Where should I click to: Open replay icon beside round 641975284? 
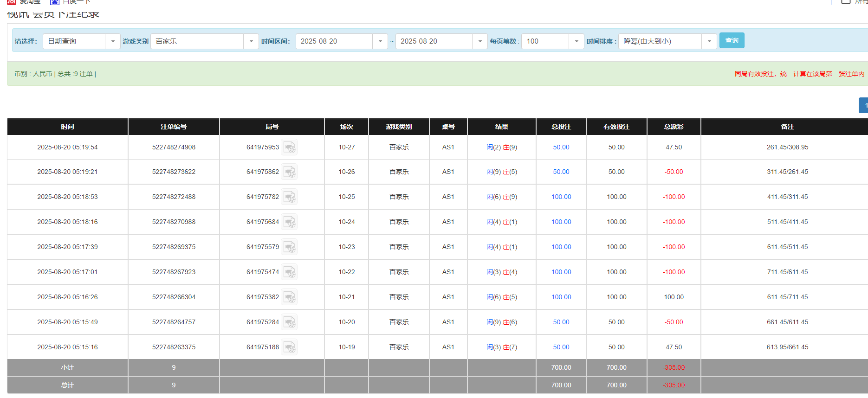289,322
